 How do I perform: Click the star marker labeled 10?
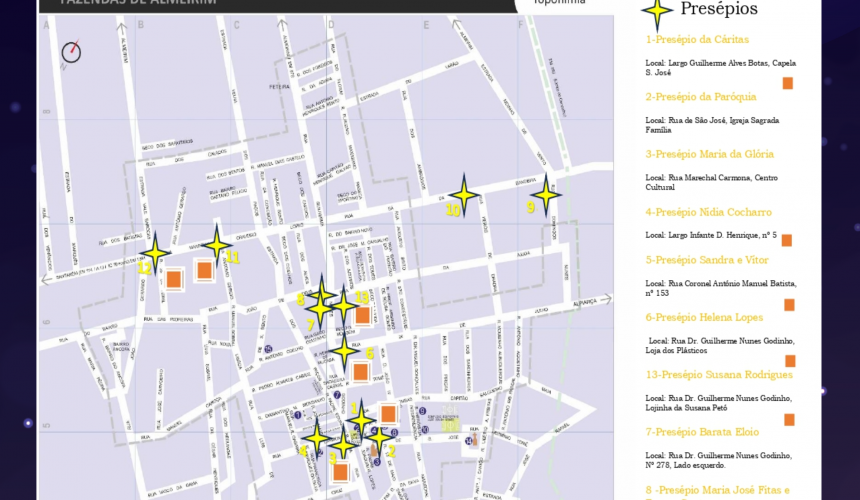point(463,194)
